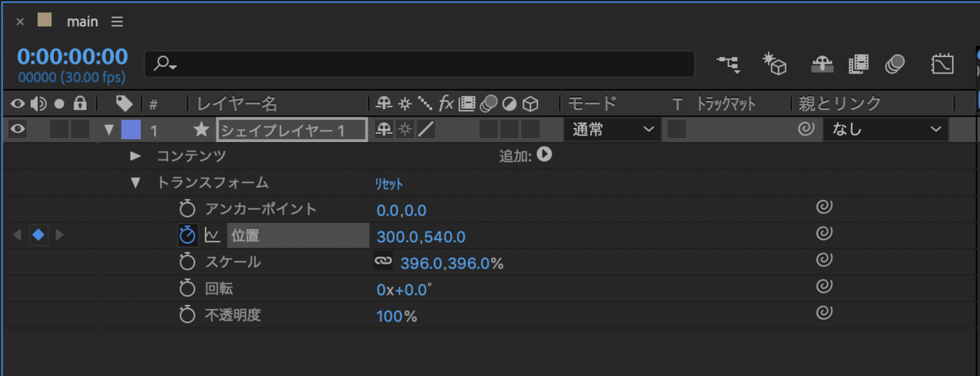Viewport: 980px width, 376px height.
Task: Click the モード column header
Action: pos(591,104)
